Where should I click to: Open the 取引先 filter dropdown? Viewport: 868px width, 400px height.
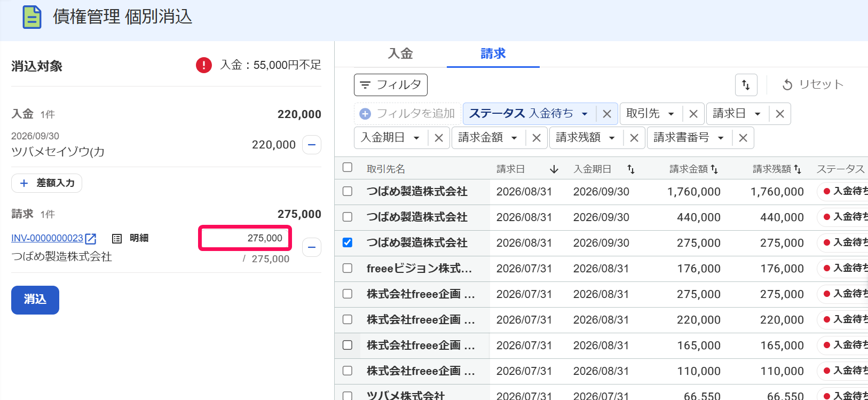point(650,114)
